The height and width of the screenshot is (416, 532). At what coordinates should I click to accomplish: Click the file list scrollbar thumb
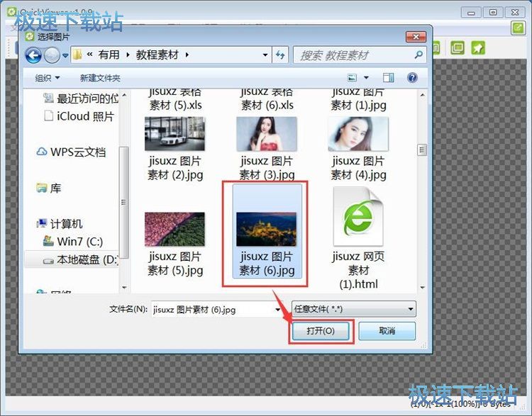pos(422,150)
